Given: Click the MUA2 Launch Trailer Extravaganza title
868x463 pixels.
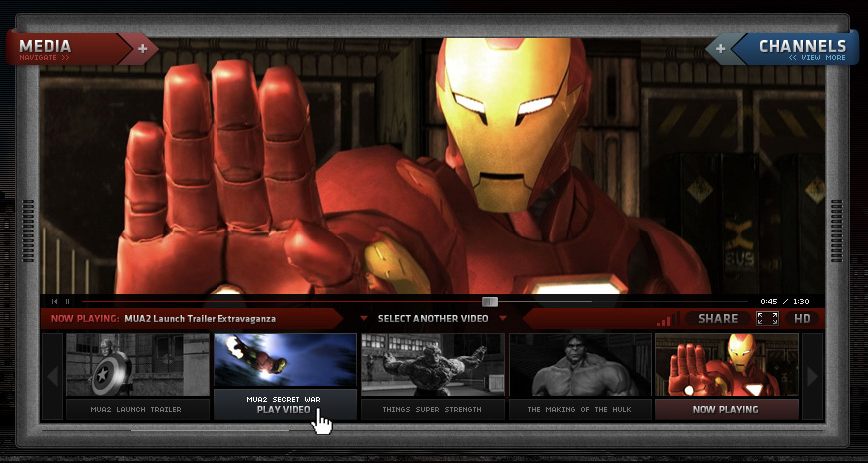Looking at the screenshot, I should 200,319.
